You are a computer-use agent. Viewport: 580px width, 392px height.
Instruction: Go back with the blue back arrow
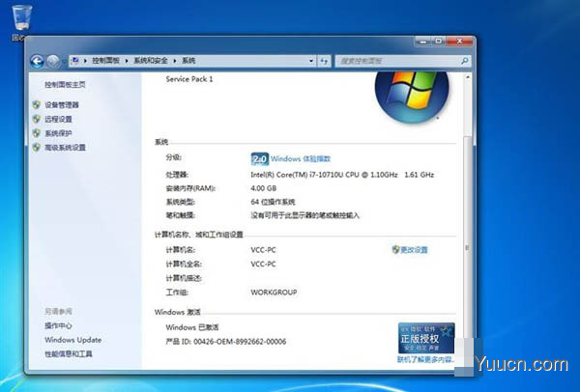38,61
